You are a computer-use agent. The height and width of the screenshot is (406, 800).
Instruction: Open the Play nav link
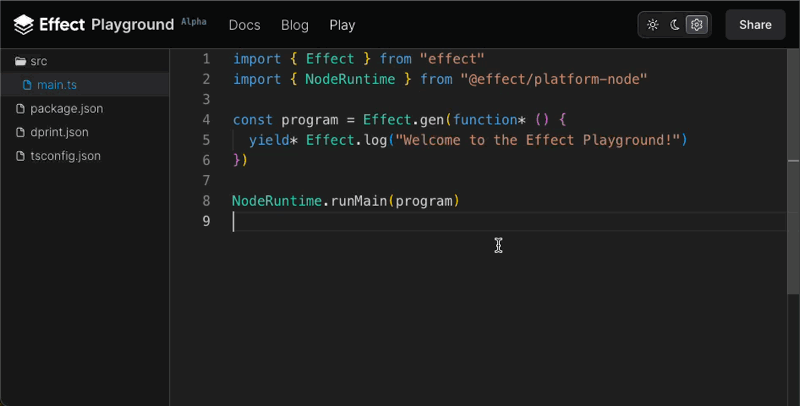tap(342, 25)
